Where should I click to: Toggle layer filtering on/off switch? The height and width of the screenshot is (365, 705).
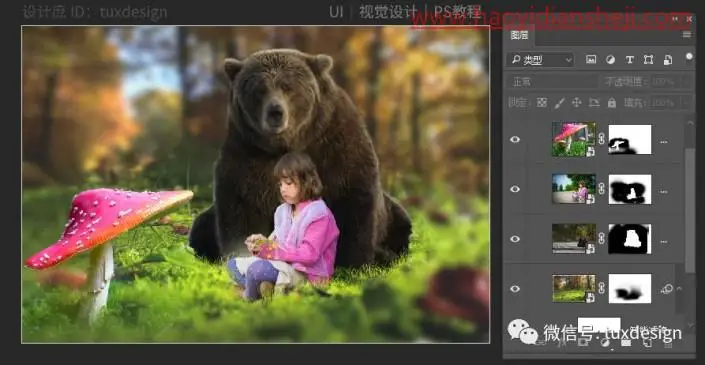(690, 57)
